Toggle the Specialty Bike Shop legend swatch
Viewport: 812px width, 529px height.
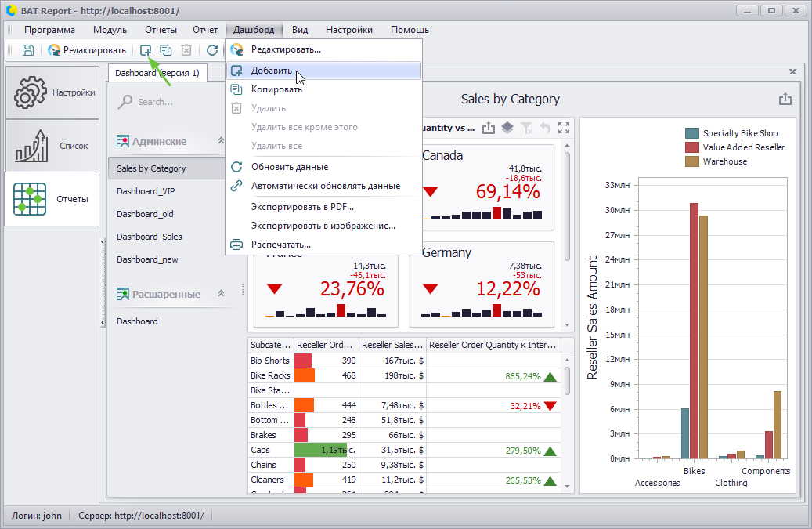click(x=692, y=133)
